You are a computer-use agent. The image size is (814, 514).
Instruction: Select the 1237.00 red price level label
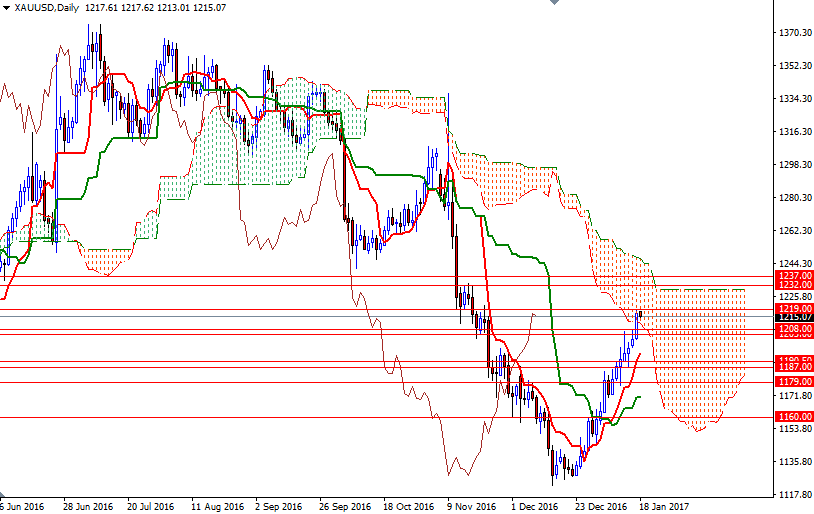click(793, 275)
